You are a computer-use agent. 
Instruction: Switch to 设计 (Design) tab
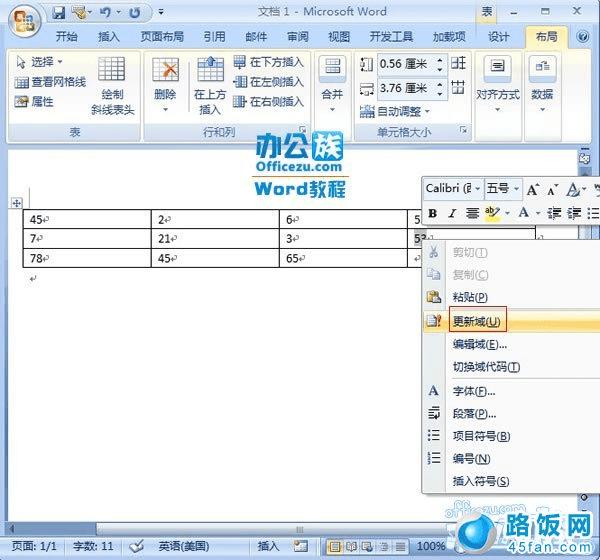pyautogui.click(x=499, y=37)
